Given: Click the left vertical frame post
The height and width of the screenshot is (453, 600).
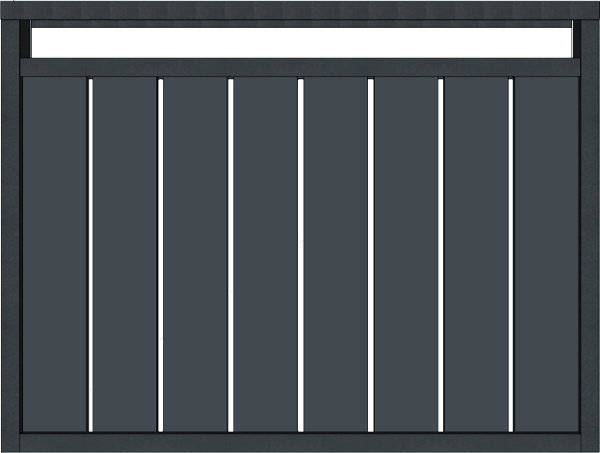Looking at the screenshot, I should (11, 240).
